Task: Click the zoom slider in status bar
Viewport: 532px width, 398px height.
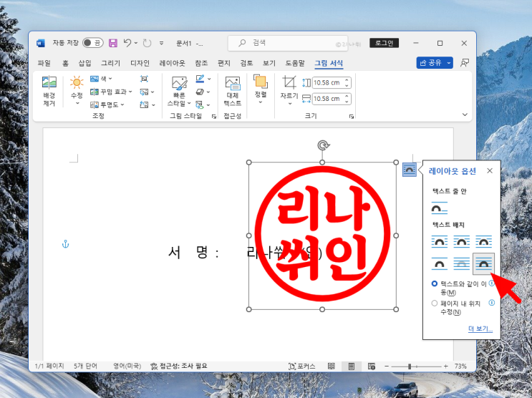Action: pyautogui.click(x=416, y=367)
